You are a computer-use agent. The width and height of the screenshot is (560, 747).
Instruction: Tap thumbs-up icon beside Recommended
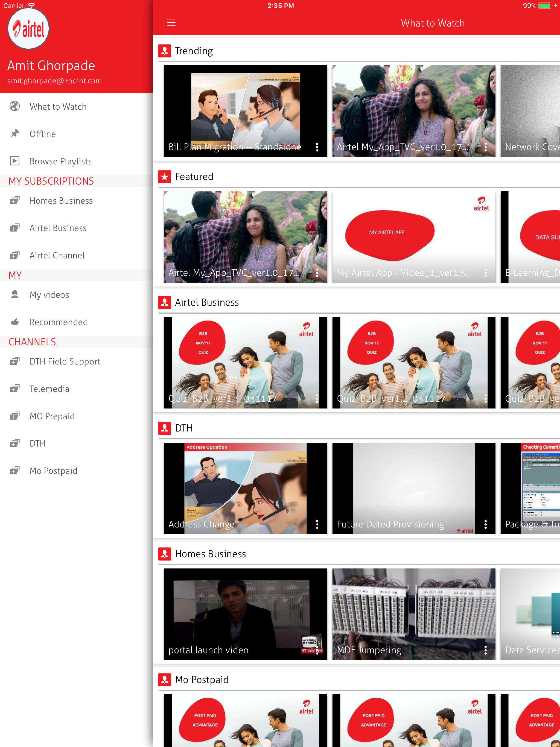(14, 322)
